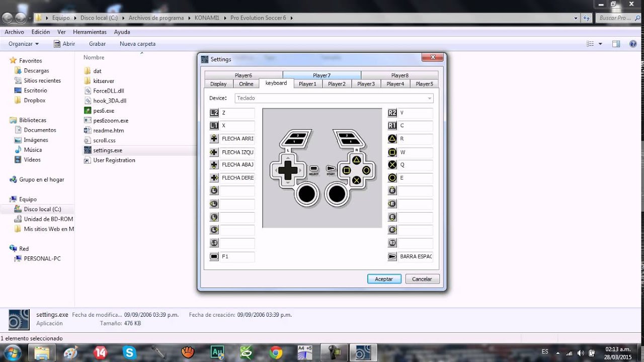Click the KONAMI1 breadcrumb in the address bar
Viewport: 644px width, 362px height.
[x=207, y=18]
